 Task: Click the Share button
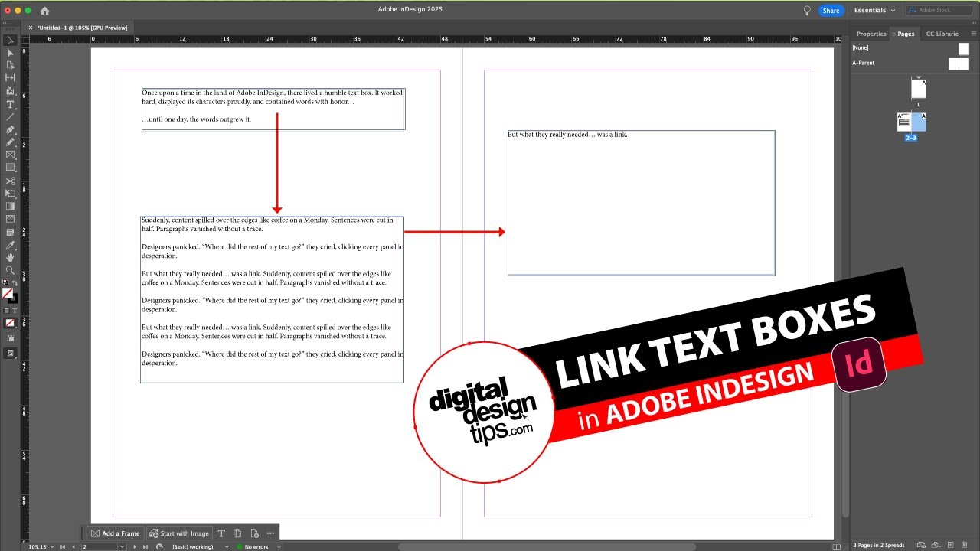pos(831,11)
